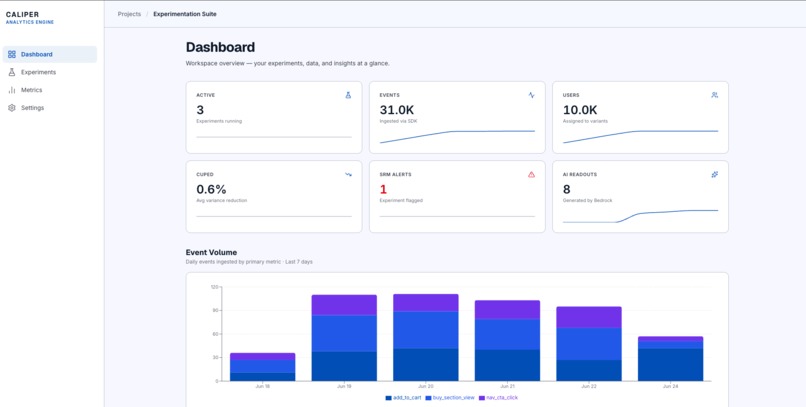Open the Experiments sidebar item
This screenshot has width=806, height=407.
50,72
